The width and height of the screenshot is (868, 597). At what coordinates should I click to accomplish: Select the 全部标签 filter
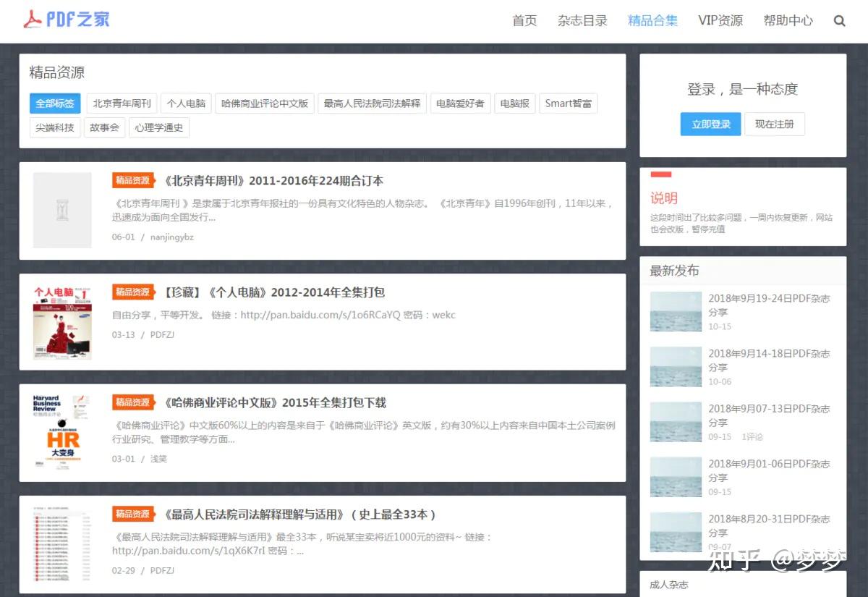pos(54,103)
